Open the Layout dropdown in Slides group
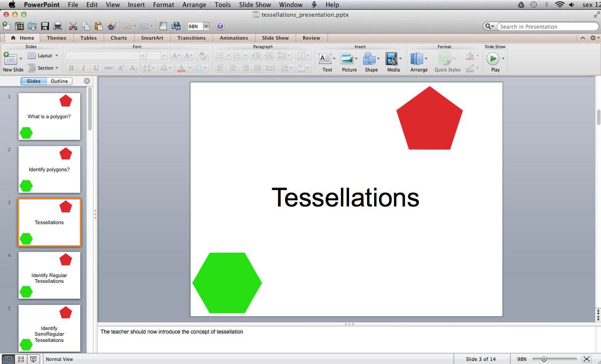This screenshot has height=364, width=601. tap(43, 56)
